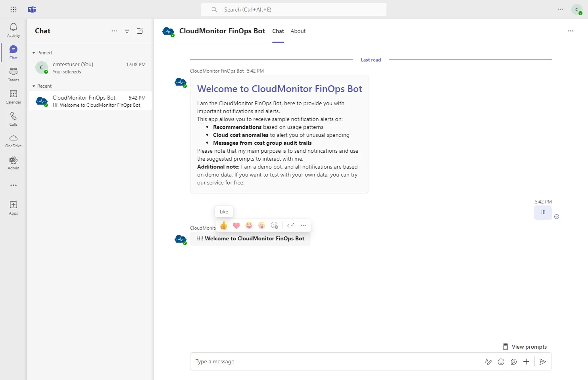588x380 pixels.
Task: React with thumbs up Like emoji
Action: point(224,225)
